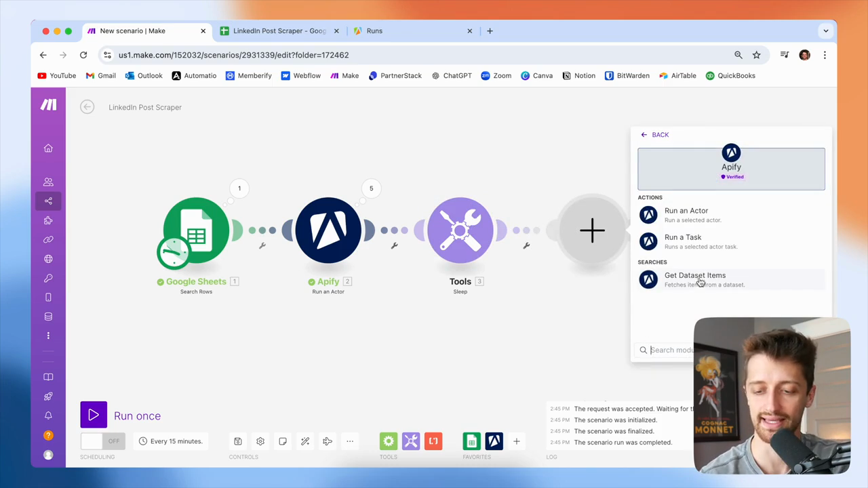The image size is (868, 488).
Task: Open Devices phone icon in sidebar
Action: pos(48,298)
